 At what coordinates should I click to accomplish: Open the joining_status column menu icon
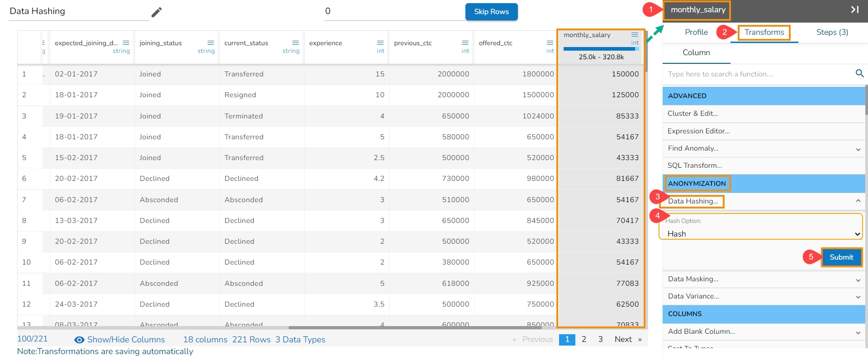click(x=210, y=43)
